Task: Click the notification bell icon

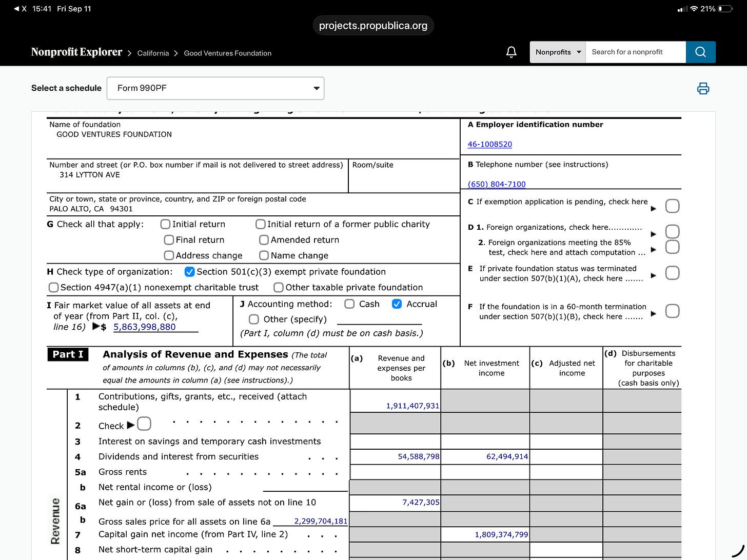Action: (511, 52)
